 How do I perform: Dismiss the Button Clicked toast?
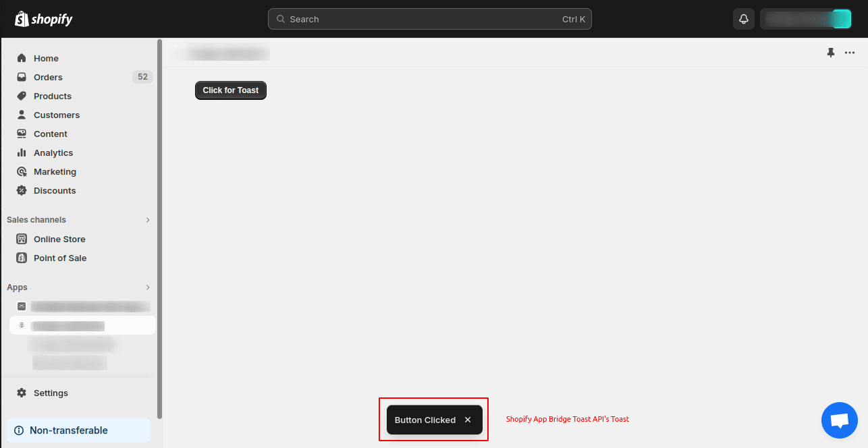click(468, 419)
